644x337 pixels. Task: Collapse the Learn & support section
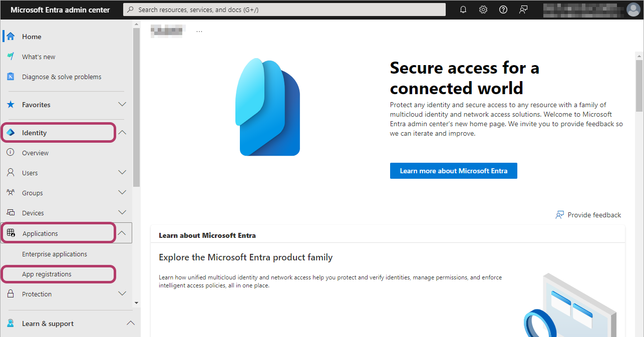click(x=130, y=323)
